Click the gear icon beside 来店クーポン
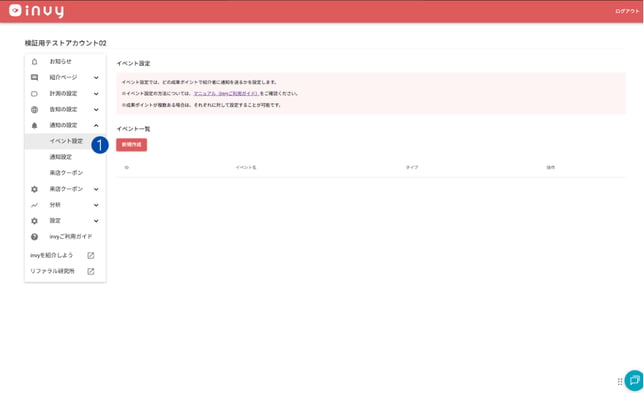644x393 pixels. pyautogui.click(x=34, y=189)
